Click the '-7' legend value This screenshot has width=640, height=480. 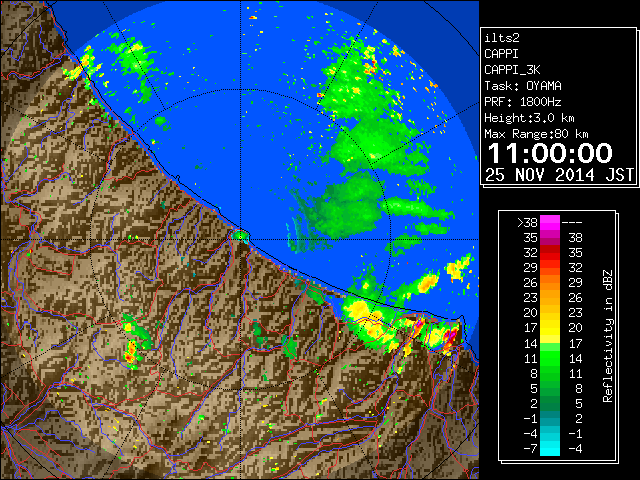tap(530, 449)
